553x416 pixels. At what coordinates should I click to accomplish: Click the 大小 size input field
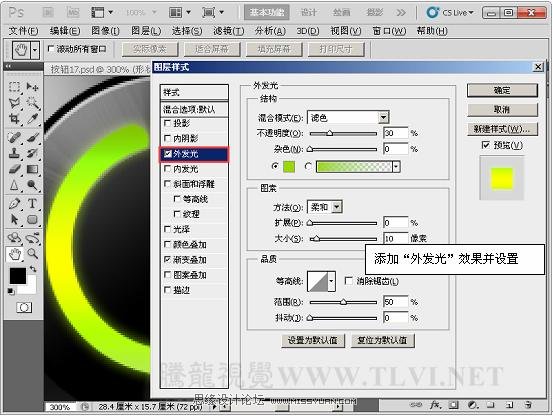395,239
